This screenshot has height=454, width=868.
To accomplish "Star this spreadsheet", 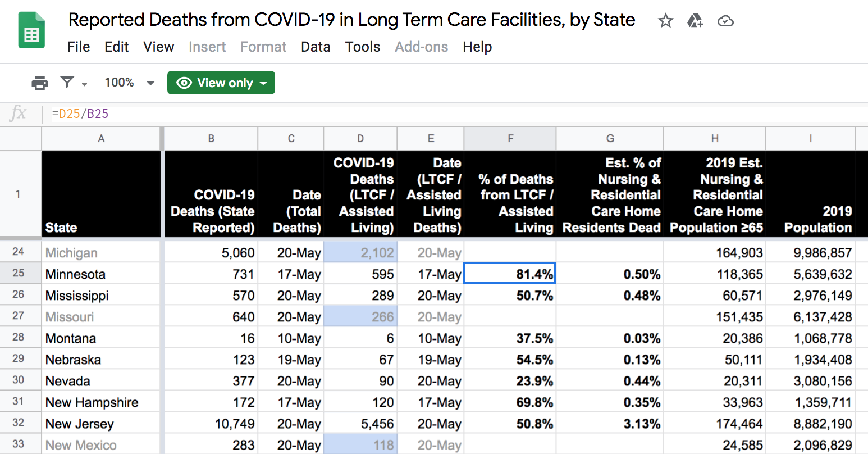I will coord(665,21).
